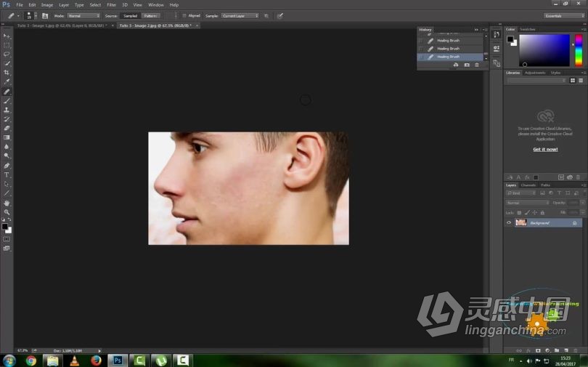This screenshot has height=367, width=588.
Task: Hide the Background layer with eye icon
Action: 509,222
